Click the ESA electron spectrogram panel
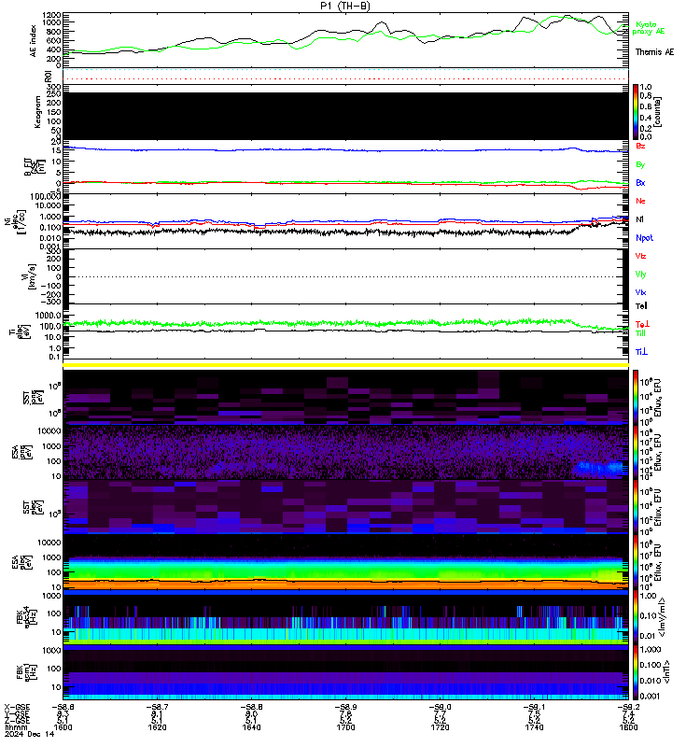The height and width of the screenshot is (747, 700). pos(345,562)
